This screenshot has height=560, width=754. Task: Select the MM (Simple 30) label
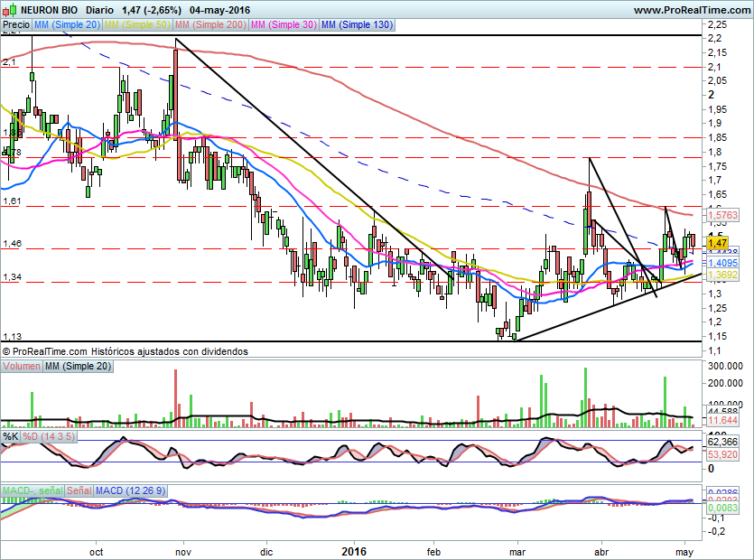(x=284, y=24)
